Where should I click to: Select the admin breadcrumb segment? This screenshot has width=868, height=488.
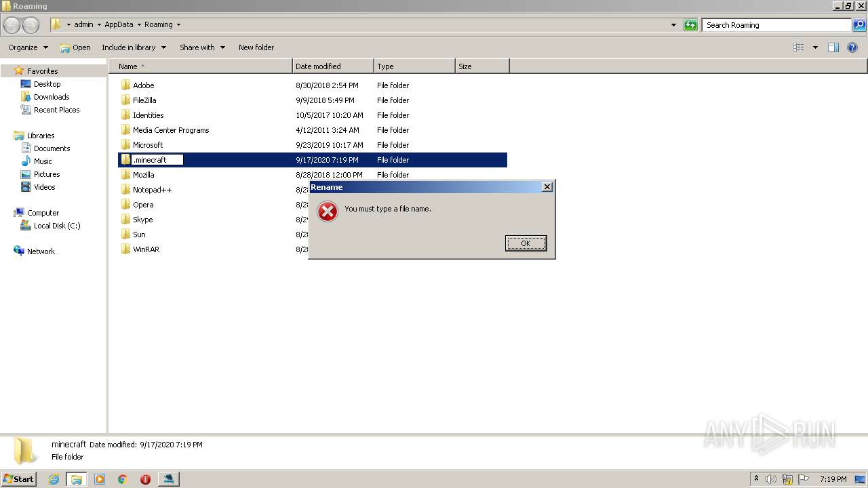pos(83,25)
